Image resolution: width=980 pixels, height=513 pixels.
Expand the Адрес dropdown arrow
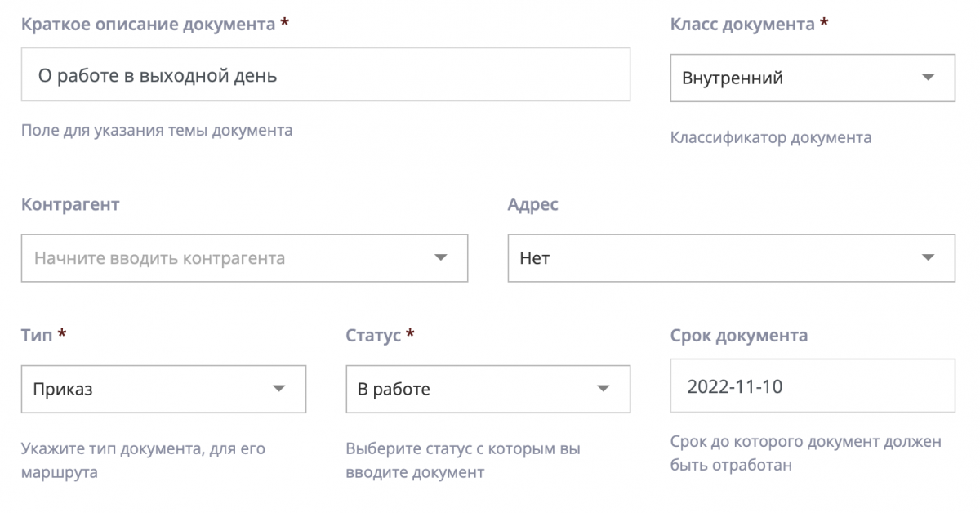(x=927, y=258)
